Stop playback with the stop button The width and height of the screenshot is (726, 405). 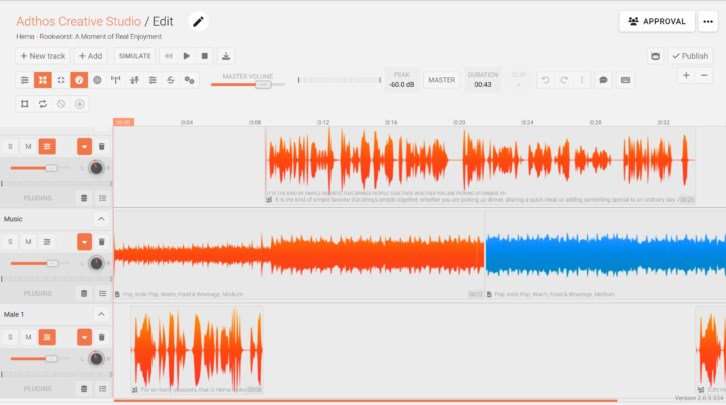tap(205, 56)
